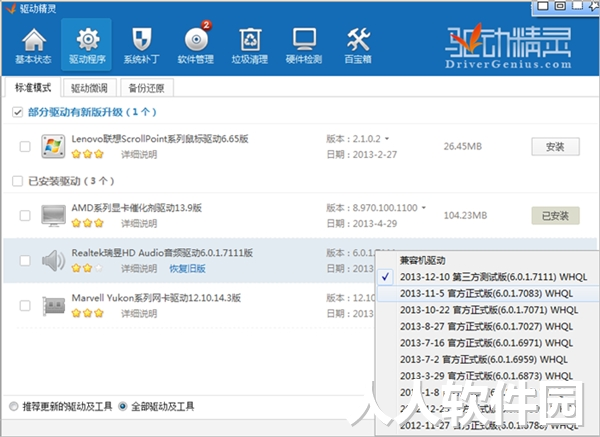This screenshot has width=600, height=437.
Task: Click the star rating of Realtek audio driver
Action: [x=88, y=268]
